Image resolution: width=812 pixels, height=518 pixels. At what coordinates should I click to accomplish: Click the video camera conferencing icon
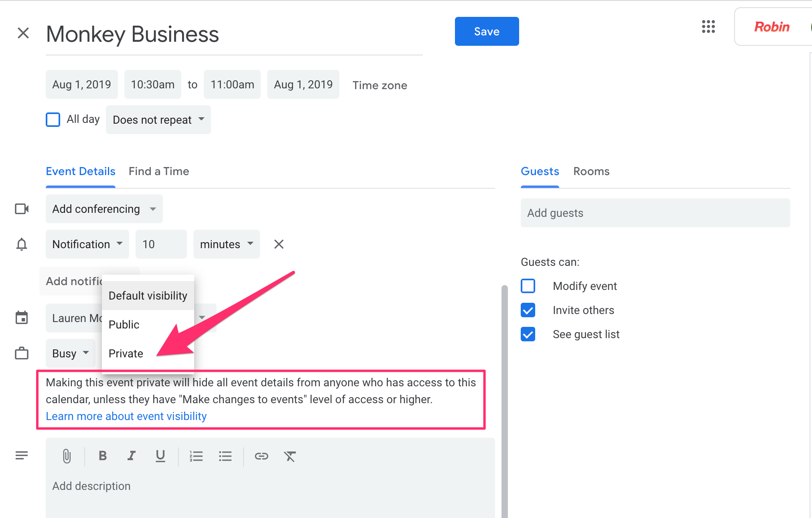(x=22, y=209)
